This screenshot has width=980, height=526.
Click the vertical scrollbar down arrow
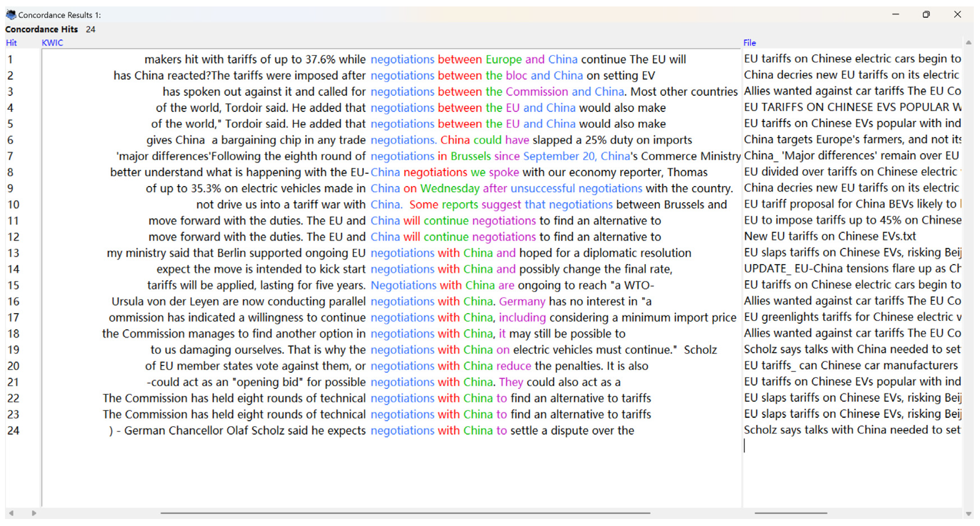(x=968, y=514)
